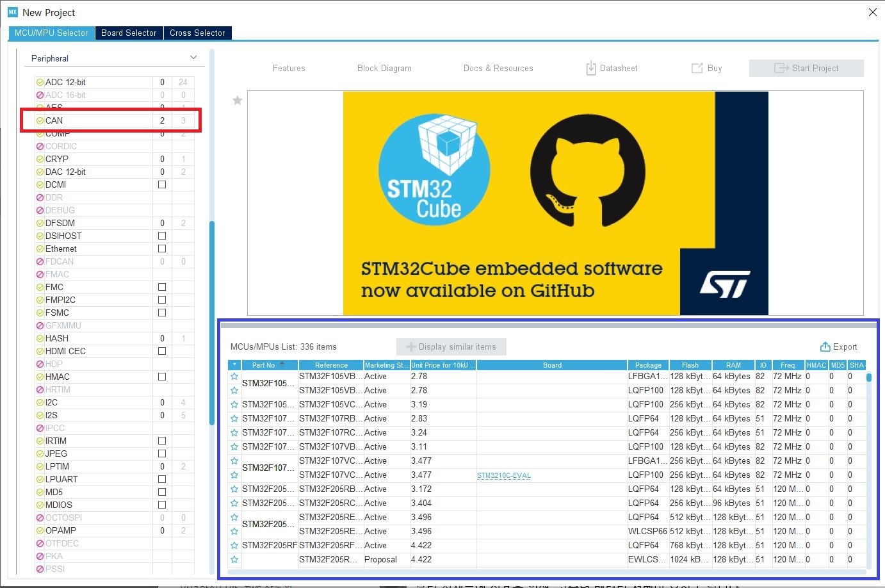The height and width of the screenshot is (588, 885).
Task: Click the Buy label
Action: coord(715,68)
